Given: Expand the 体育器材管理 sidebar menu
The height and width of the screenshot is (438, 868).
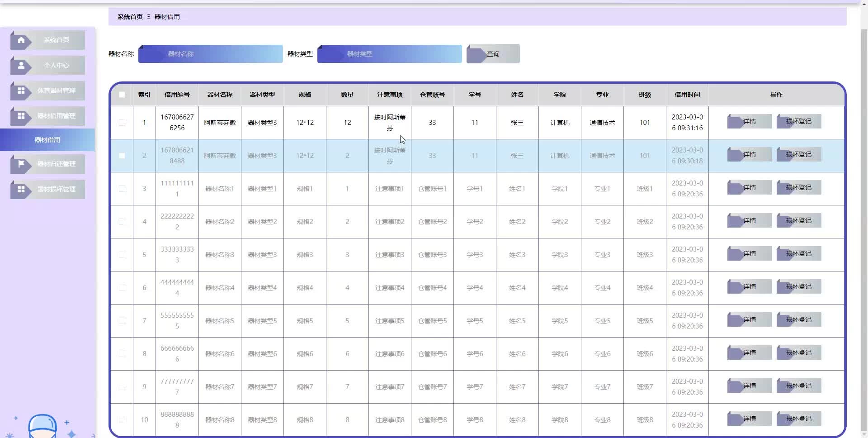Looking at the screenshot, I should 56,91.
